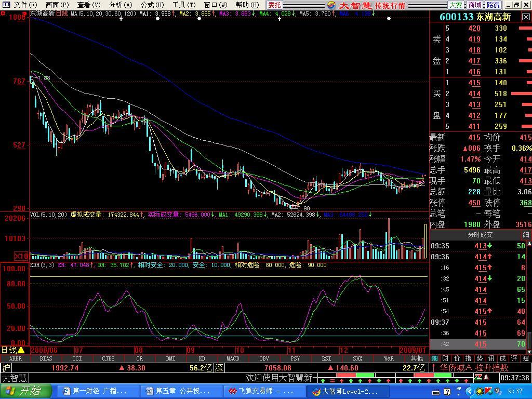Click the 路演 button in title bar

pyautogui.click(x=493, y=5)
